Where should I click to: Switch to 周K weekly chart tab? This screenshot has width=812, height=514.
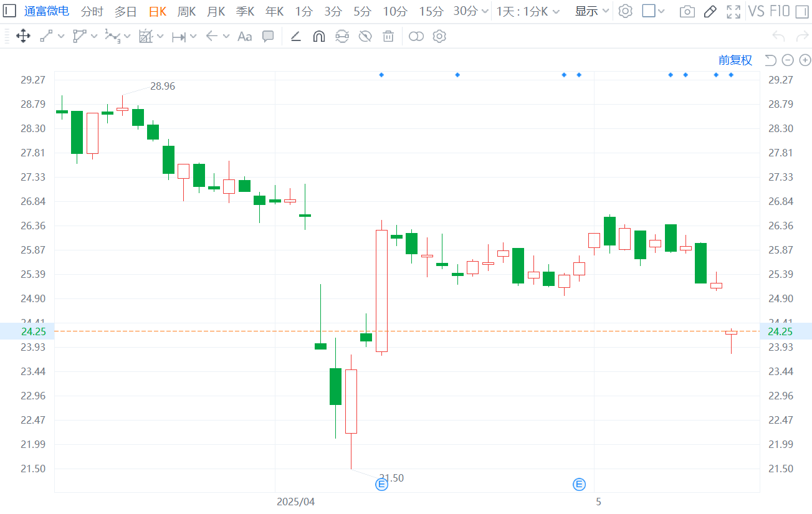(186, 11)
